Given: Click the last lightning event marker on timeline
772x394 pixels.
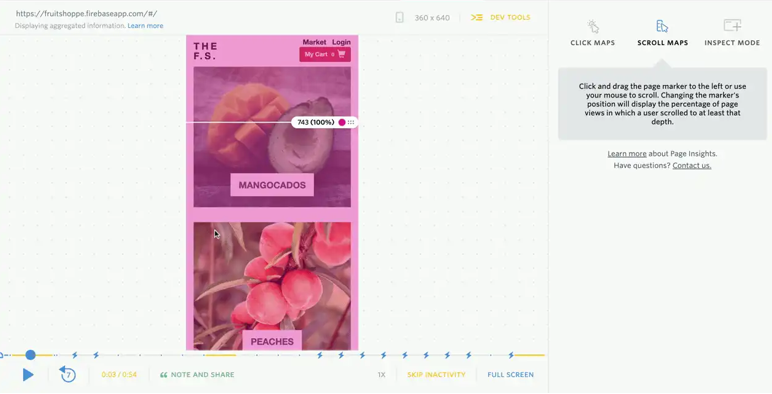Looking at the screenshot, I should coord(511,355).
